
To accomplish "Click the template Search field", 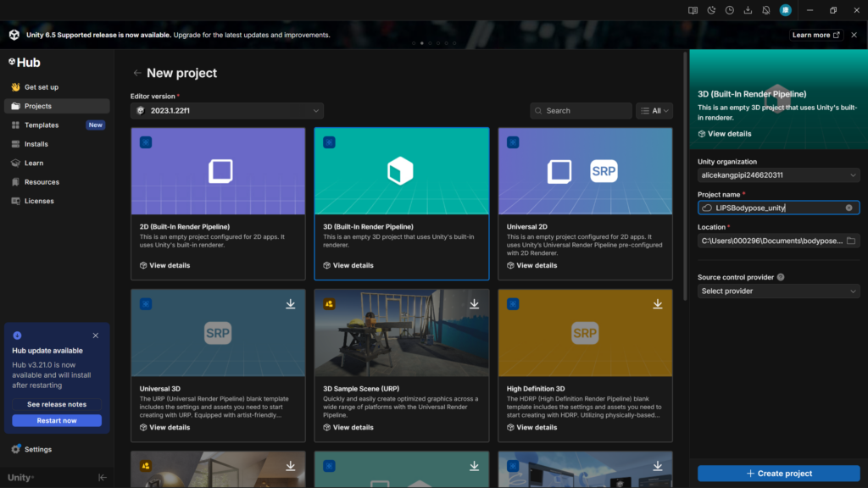I will click(x=581, y=111).
